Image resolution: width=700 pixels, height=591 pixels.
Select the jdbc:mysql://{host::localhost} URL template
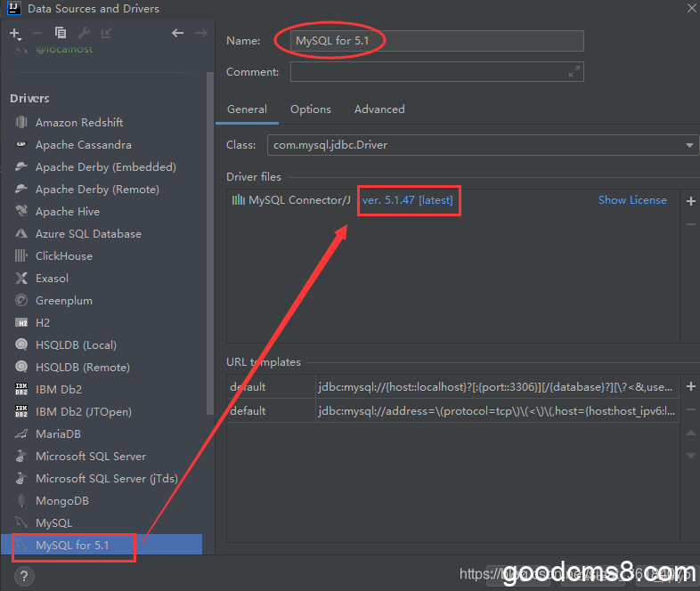pos(452,386)
